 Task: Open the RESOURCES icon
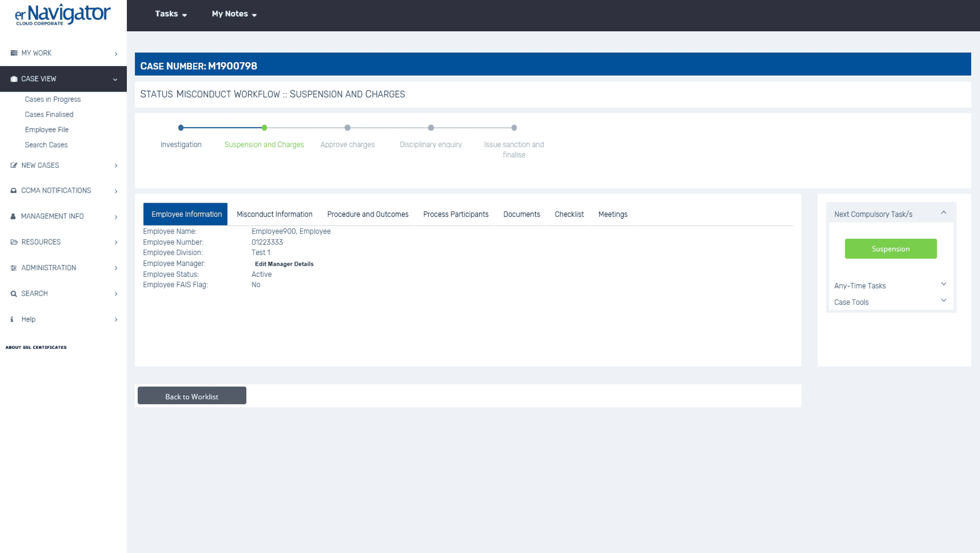(13, 242)
